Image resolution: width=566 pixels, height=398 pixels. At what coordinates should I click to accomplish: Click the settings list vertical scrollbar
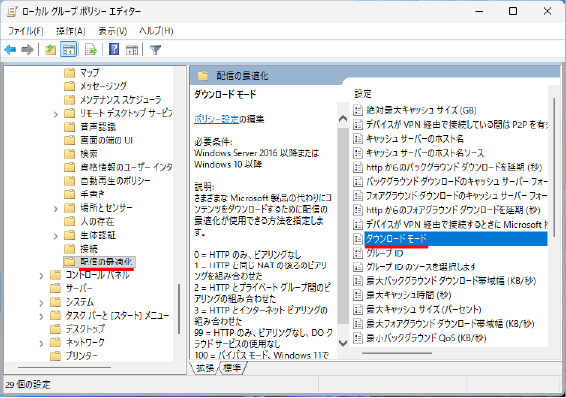554,167
